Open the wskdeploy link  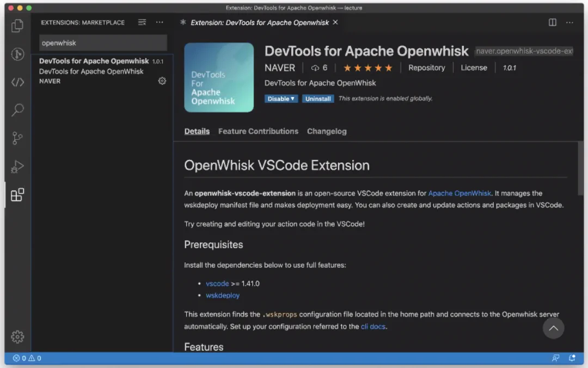point(222,296)
